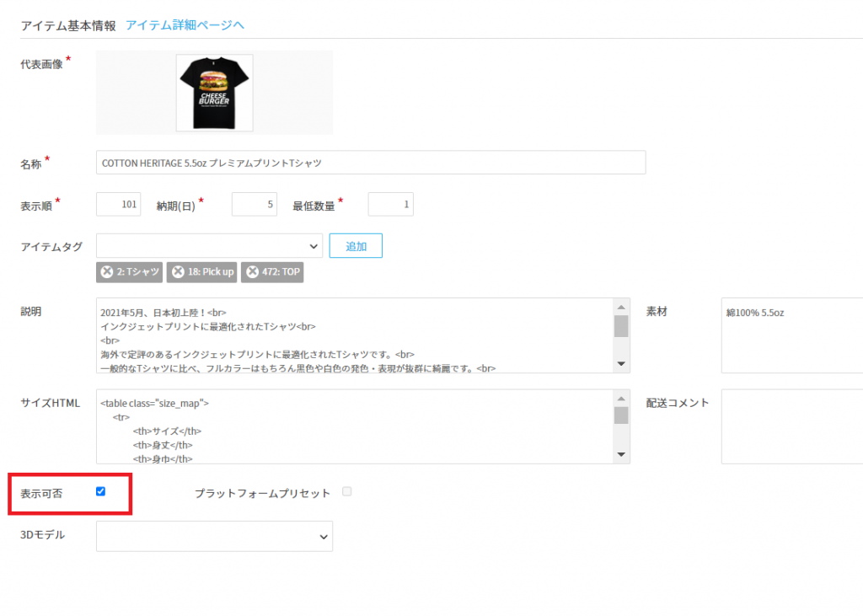Click the アイテム基本情報 heading
Screen dimensions: 863x616
pos(68,26)
